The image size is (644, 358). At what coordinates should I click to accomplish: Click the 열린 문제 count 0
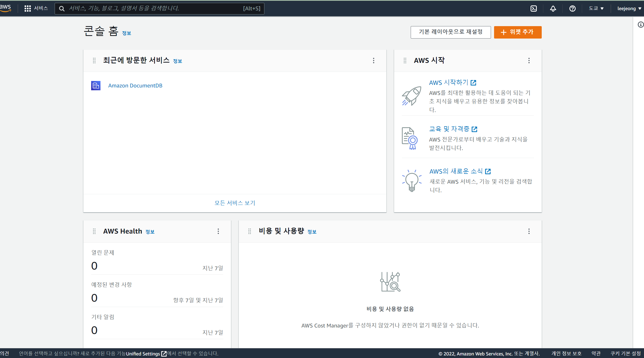pos(94,266)
